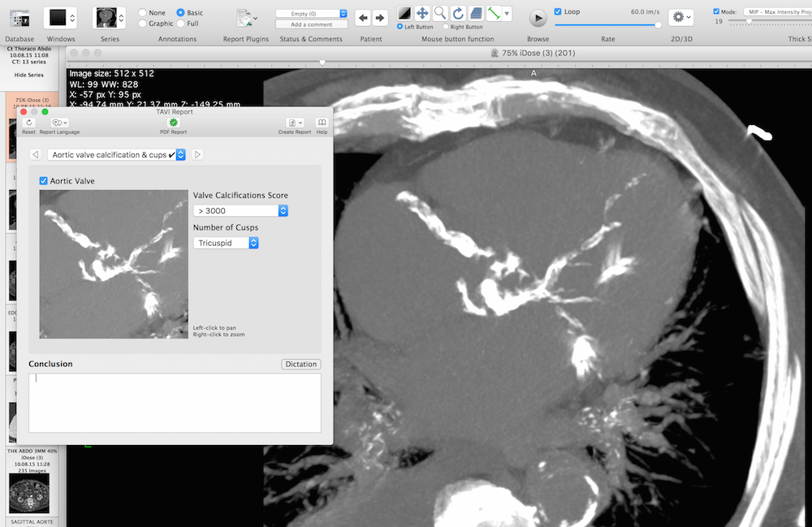Image resolution: width=812 pixels, height=527 pixels.
Task: Play the cine Browse button
Action: tap(538, 18)
